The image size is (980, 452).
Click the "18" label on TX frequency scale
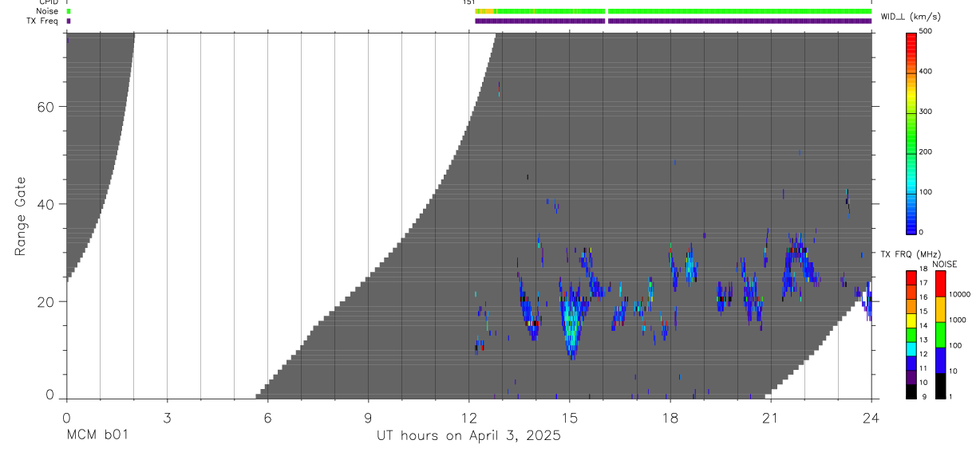tap(922, 269)
